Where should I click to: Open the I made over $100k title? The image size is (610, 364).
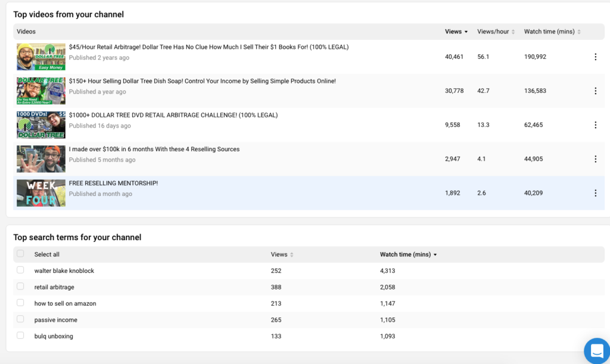pos(154,150)
